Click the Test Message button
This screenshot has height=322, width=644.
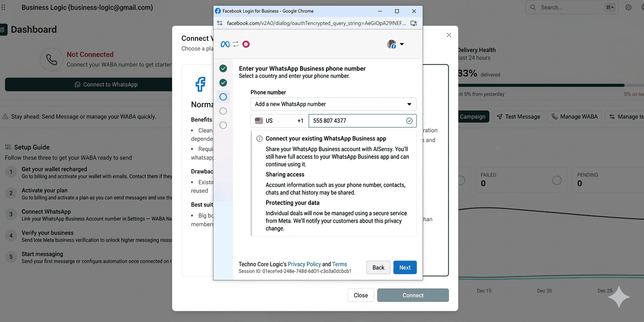[x=519, y=117]
